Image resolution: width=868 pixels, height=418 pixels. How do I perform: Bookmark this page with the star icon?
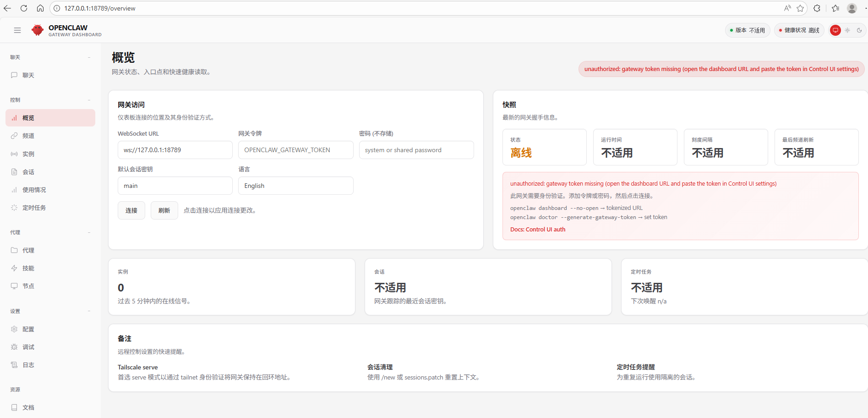(x=800, y=8)
